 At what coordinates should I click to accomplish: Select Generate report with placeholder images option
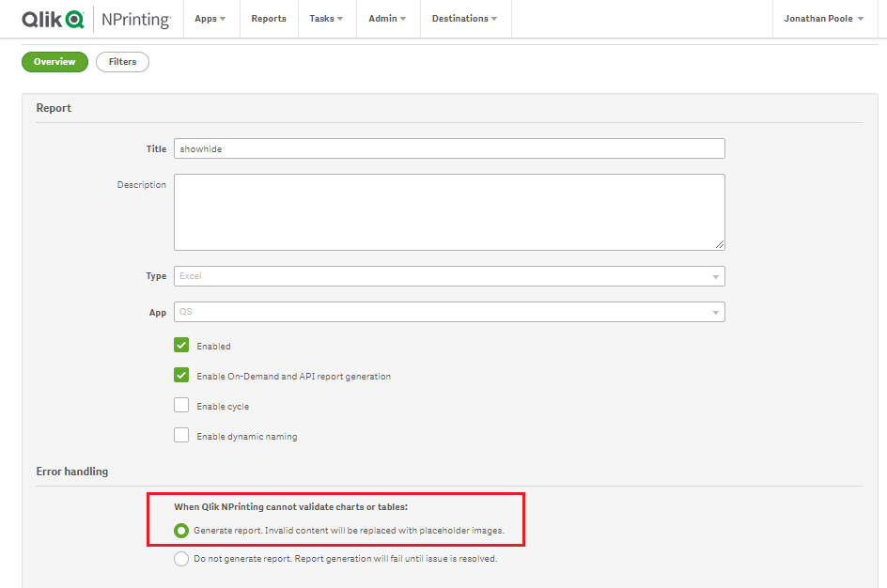coord(181,531)
